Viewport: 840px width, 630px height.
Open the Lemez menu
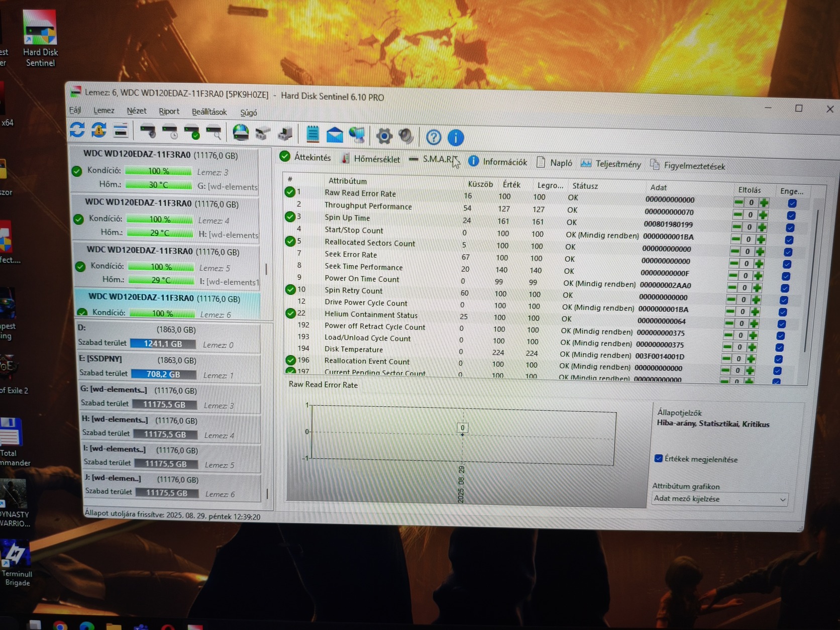[103, 111]
